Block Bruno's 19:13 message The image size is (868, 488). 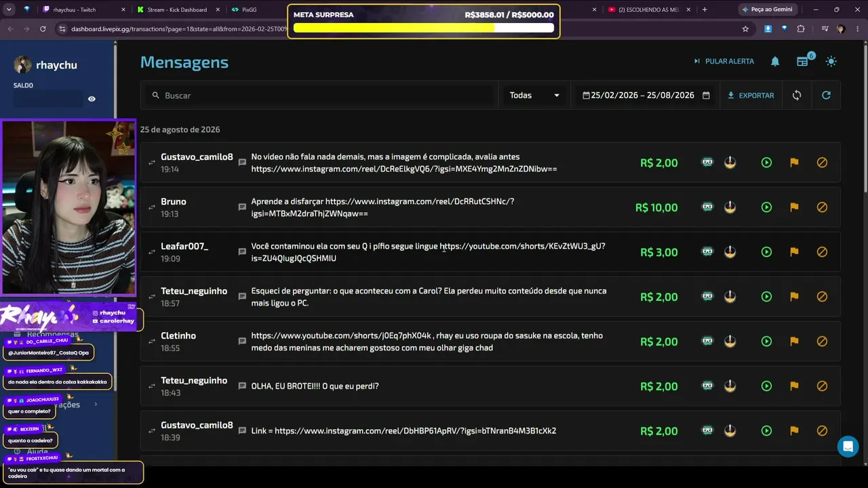tap(822, 207)
